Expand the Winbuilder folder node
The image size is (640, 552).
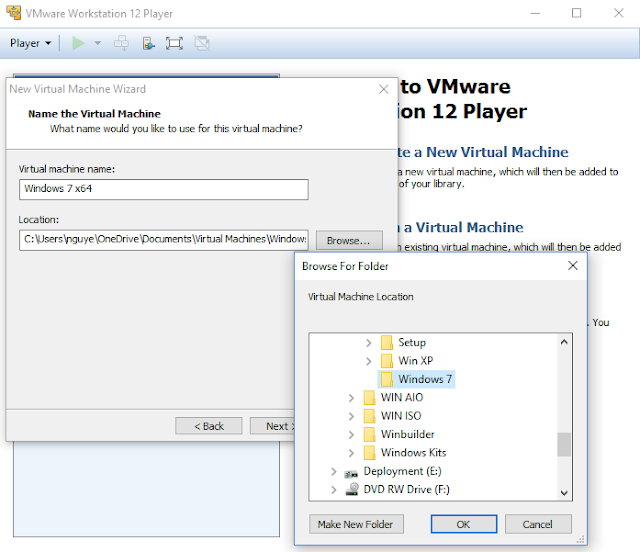(351, 434)
